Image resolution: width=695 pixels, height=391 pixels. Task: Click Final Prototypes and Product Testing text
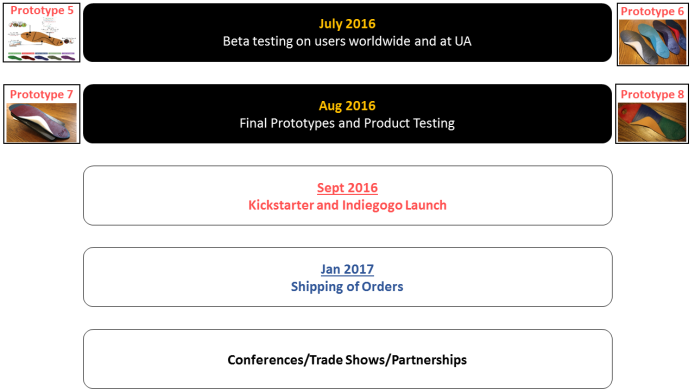(347, 123)
